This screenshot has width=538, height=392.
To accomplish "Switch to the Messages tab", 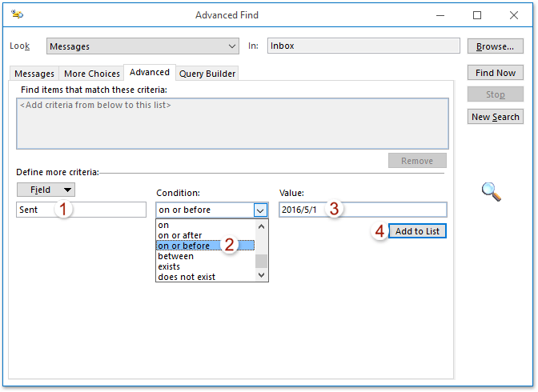I will pyautogui.click(x=34, y=74).
